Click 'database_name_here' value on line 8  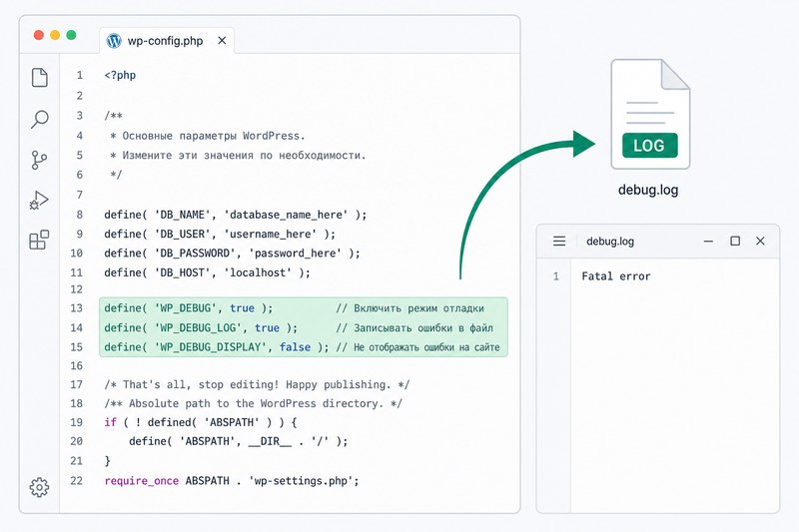[x=286, y=215]
